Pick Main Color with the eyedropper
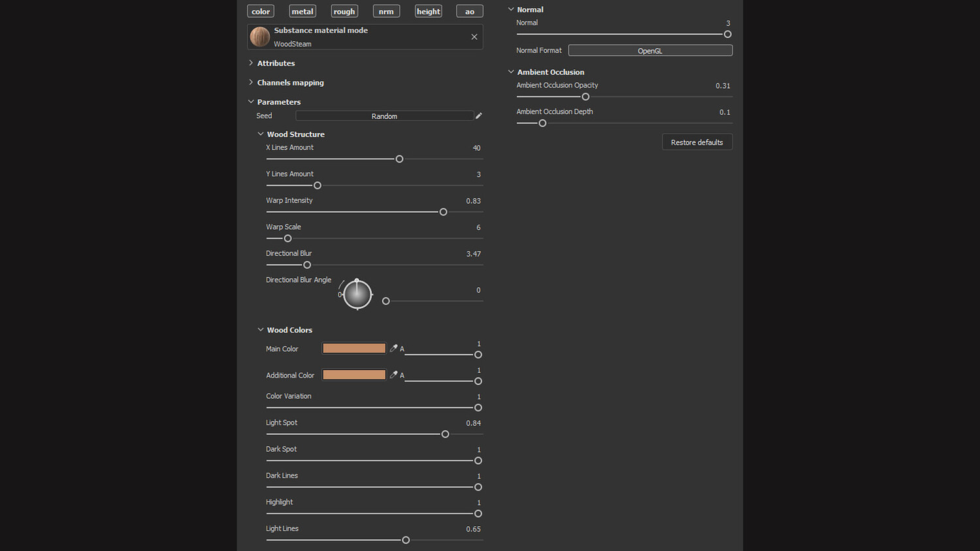Viewport: 980px width, 551px height. coord(393,349)
